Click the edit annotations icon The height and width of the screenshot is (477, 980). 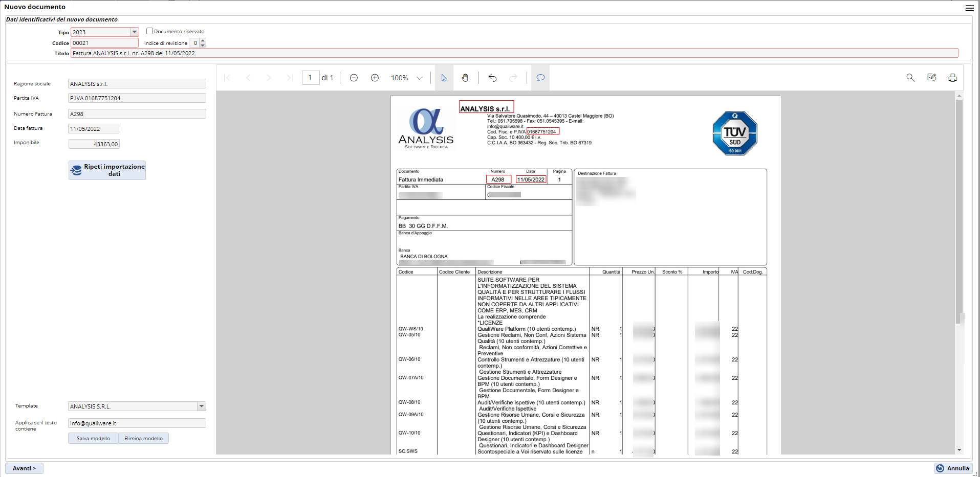tap(931, 78)
